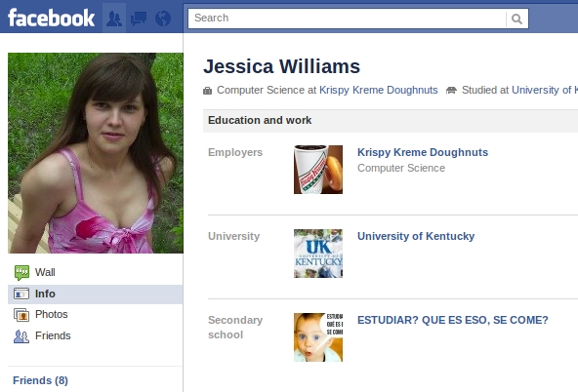This screenshot has width=578, height=392.
Task: Click inside the Search input field
Action: tap(348, 19)
